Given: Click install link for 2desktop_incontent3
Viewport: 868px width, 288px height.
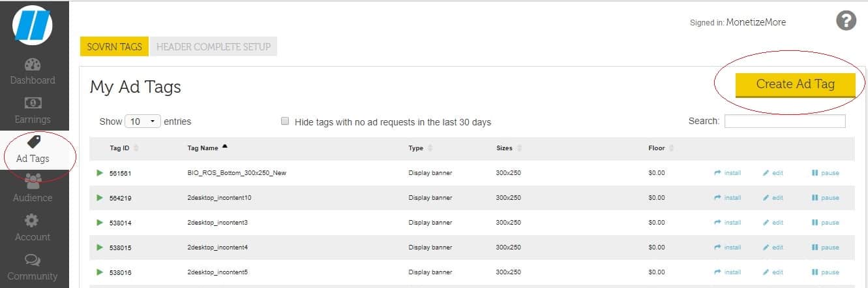Looking at the screenshot, I should (x=728, y=223).
